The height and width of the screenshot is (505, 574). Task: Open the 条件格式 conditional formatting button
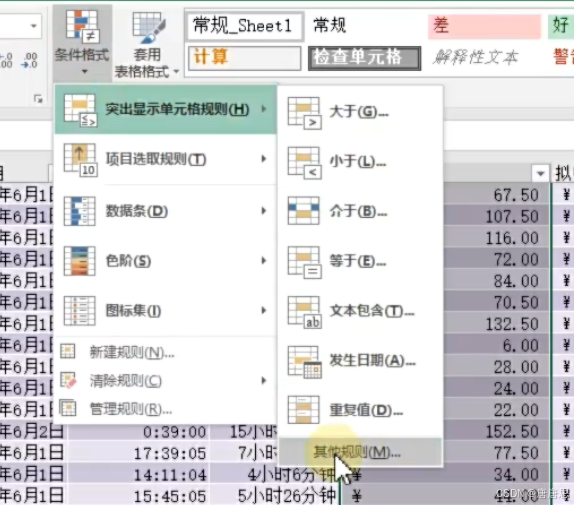82,42
